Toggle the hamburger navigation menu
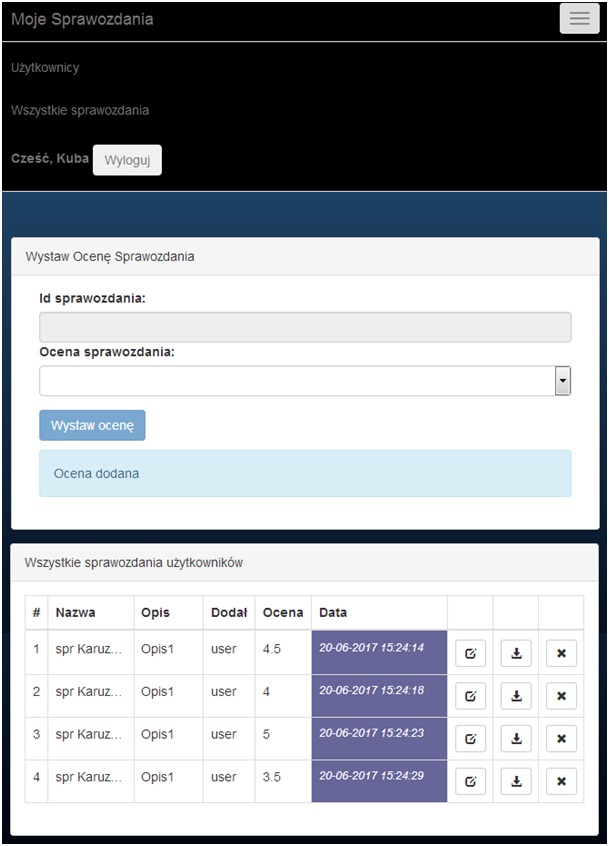This screenshot has height=846, width=609. click(579, 19)
